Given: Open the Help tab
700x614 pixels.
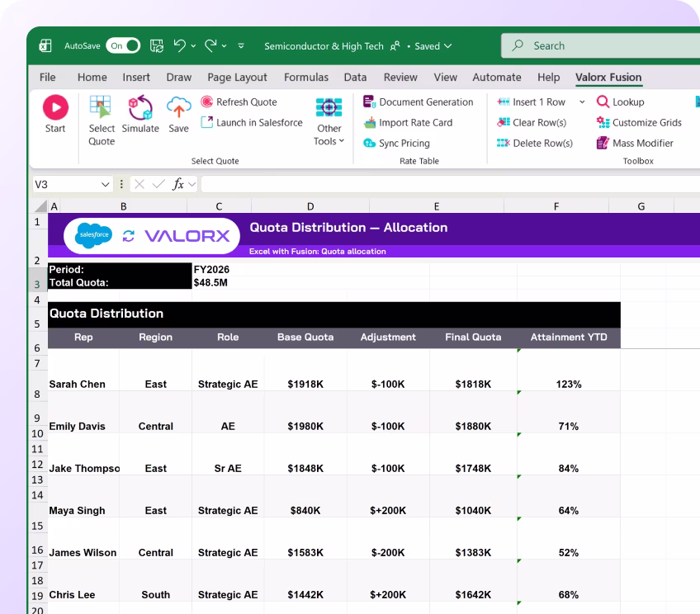Looking at the screenshot, I should [548, 78].
